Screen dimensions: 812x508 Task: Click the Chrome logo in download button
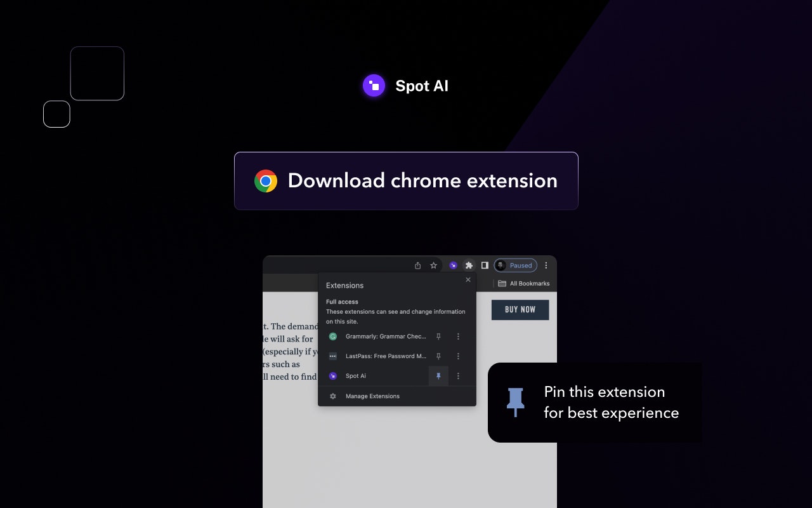coord(266,181)
